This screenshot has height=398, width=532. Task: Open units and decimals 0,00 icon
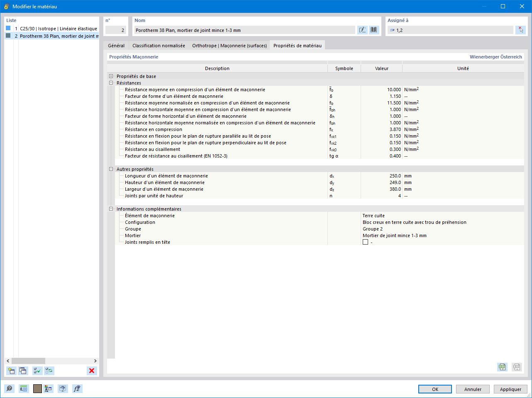click(x=24, y=388)
